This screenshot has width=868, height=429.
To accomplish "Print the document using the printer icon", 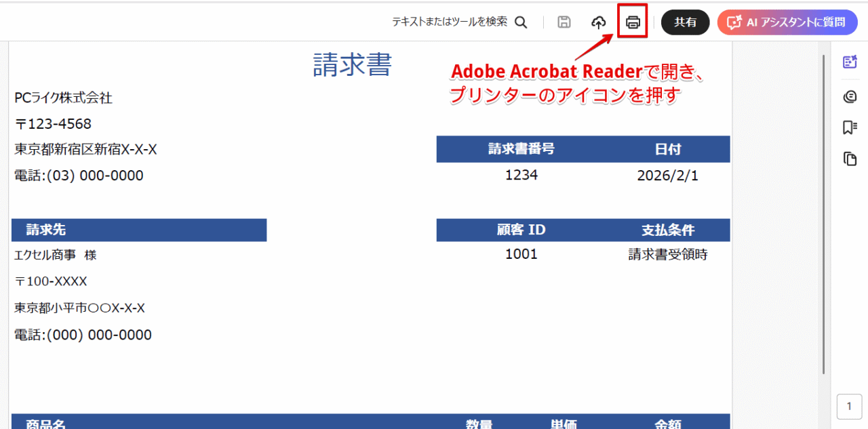I will pyautogui.click(x=632, y=22).
